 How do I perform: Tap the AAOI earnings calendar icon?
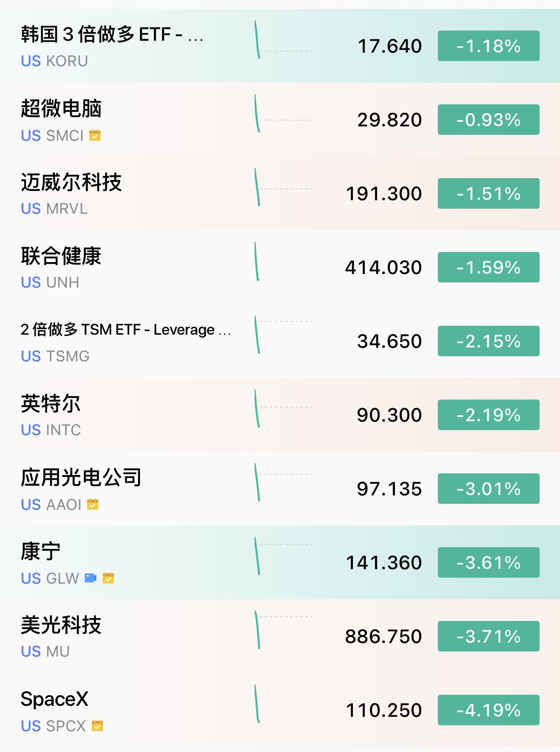(92, 504)
